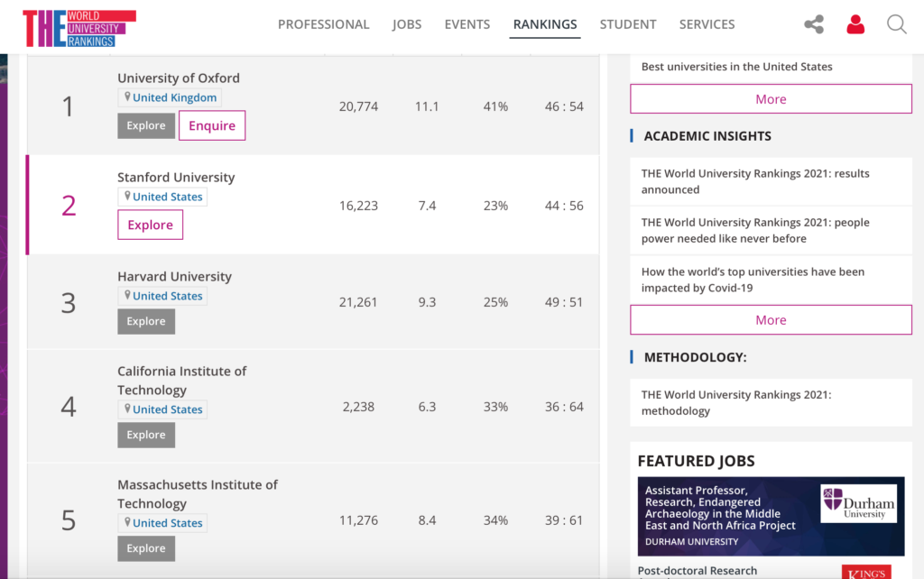Click Harvard's international students value 25%
924x579 pixels.
coord(495,302)
